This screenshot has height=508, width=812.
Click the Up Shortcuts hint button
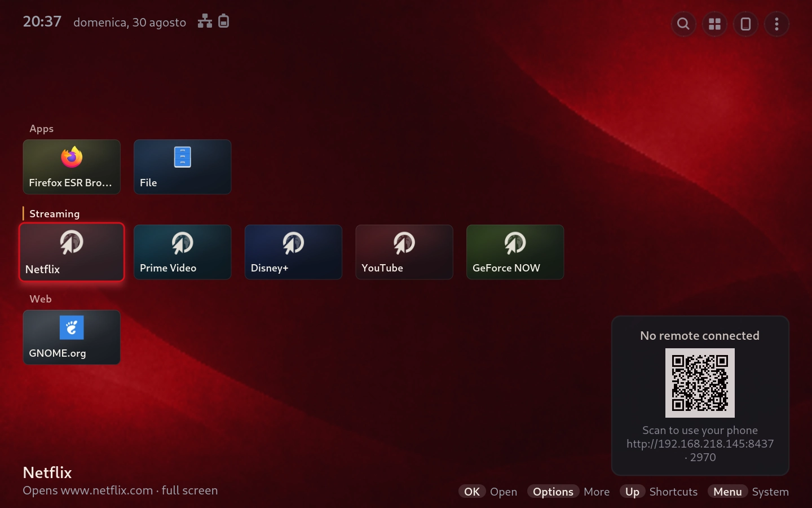coord(659,492)
